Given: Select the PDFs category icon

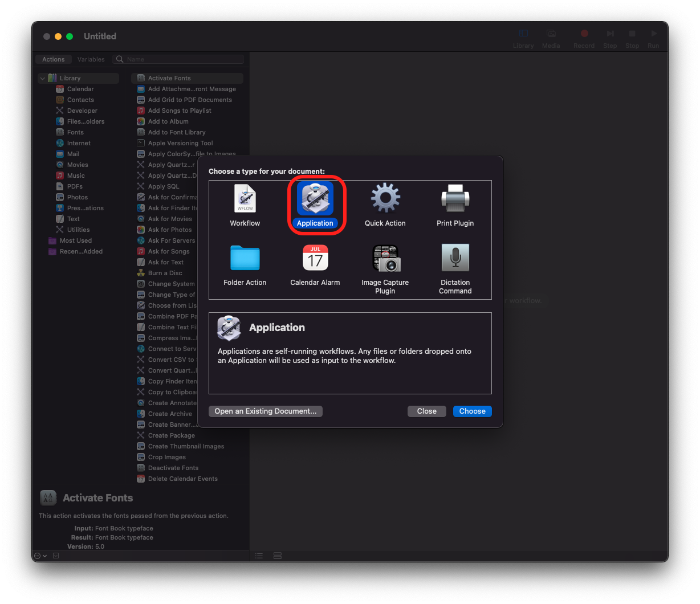Looking at the screenshot, I should pos(60,186).
